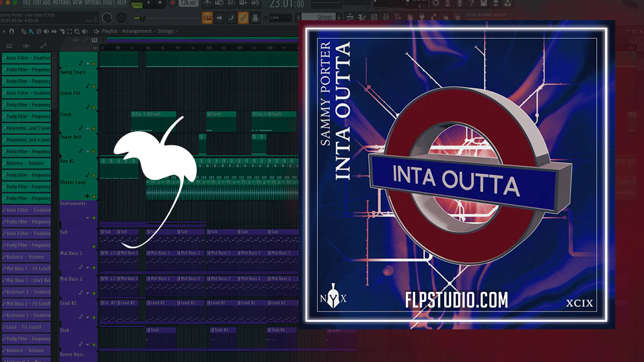Expand the Mid Bass 2 track triangle
Screen dimensions: 644x362
(x=88, y=293)
